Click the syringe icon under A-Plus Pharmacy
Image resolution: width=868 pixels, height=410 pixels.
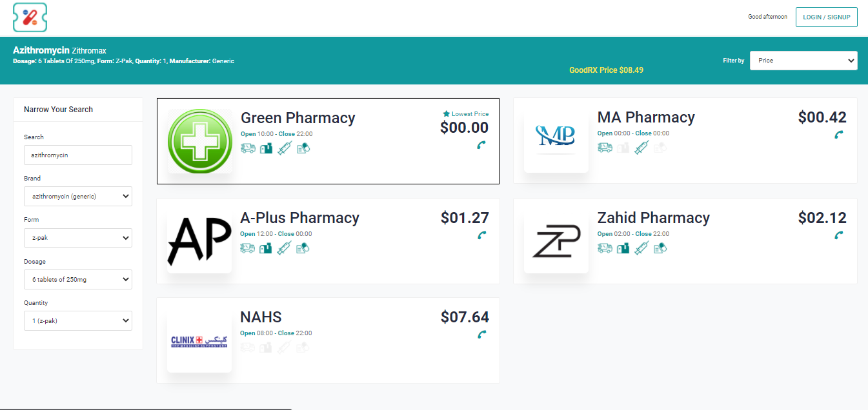[285, 248]
